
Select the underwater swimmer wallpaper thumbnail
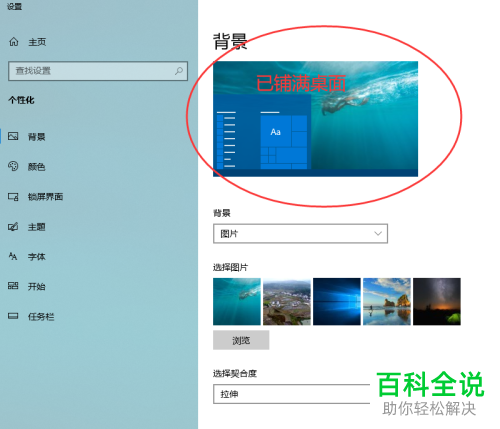click(237, 301)
